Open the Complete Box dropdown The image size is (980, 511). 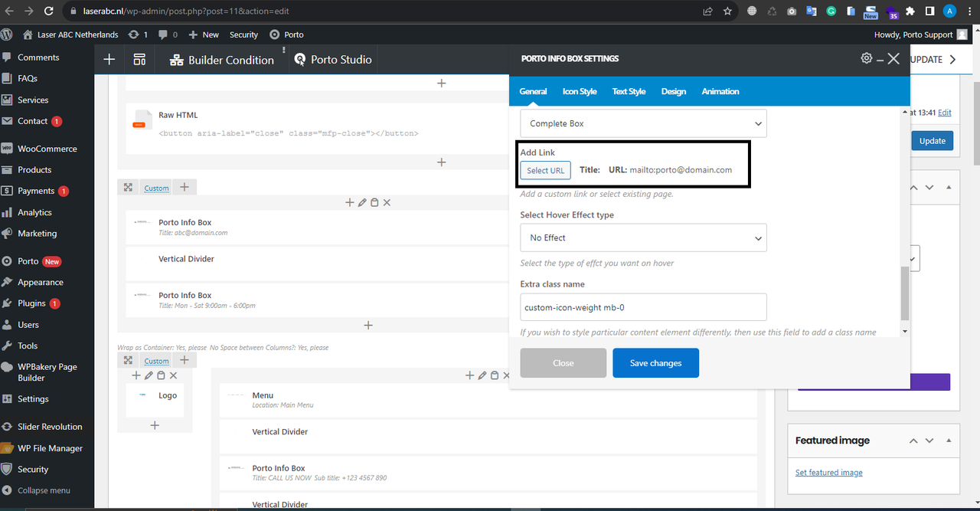tap(643, 123)
